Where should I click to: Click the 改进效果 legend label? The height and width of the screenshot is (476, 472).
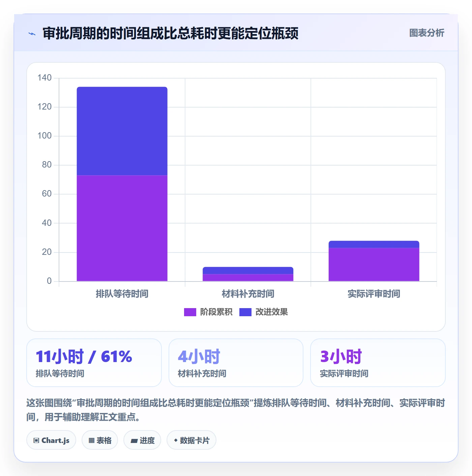click(271, 312)
